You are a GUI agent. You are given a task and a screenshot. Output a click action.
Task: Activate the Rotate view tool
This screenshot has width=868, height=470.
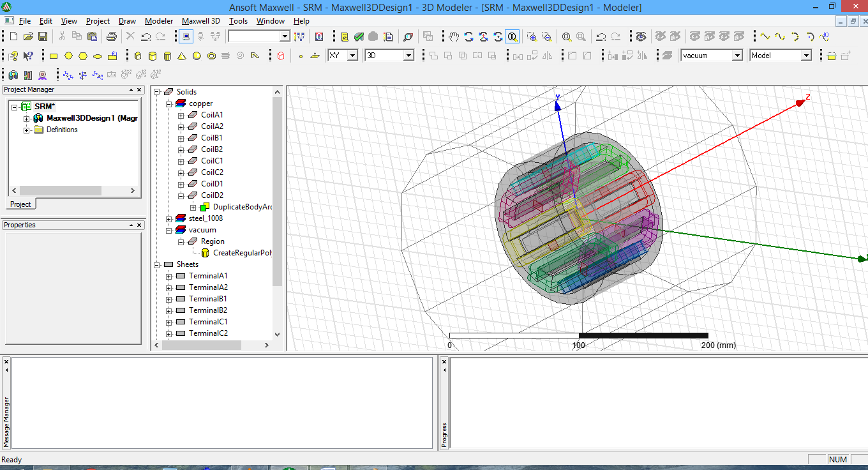[x=468, y=36]
